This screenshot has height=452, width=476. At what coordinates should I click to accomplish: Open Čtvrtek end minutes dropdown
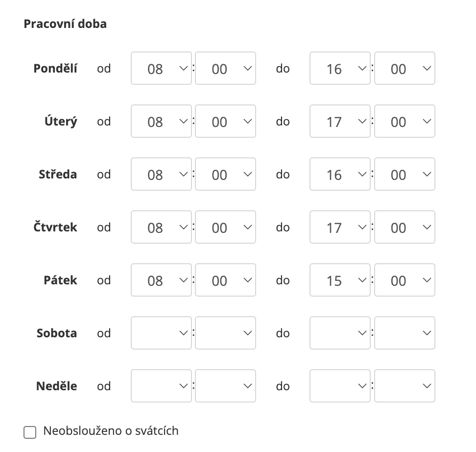coord(405,227)
